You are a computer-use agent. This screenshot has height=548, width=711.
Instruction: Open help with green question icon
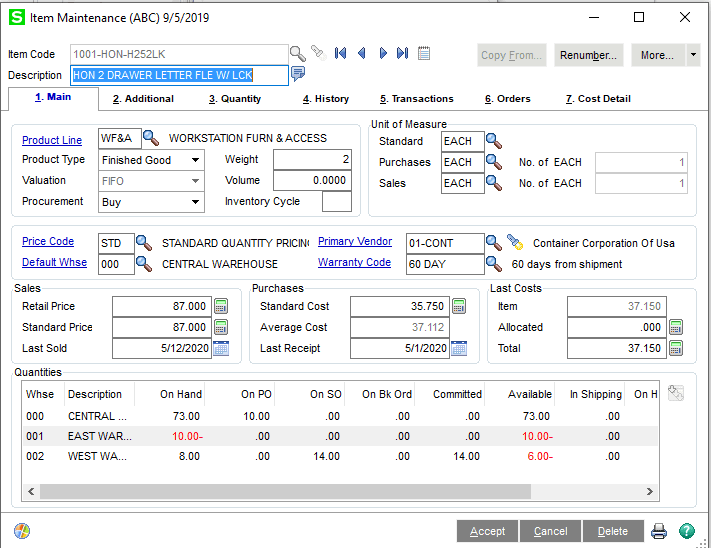pyautogui.click(x=687, y=531)
